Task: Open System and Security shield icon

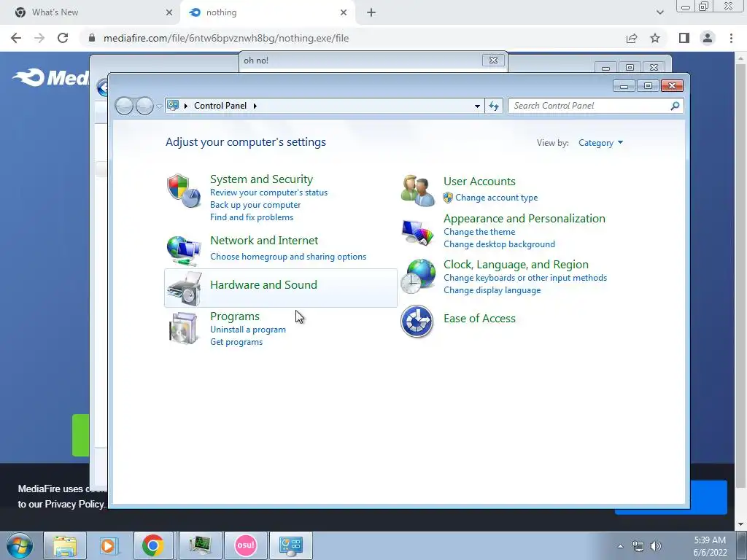Action: click(x=184, y=190)
